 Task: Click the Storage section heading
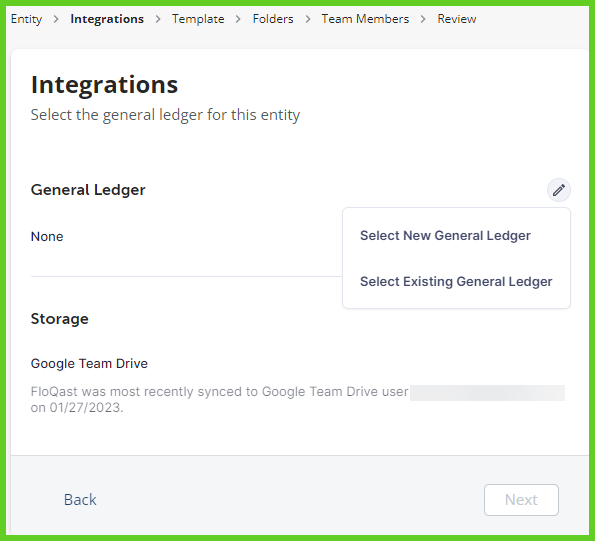60,319
